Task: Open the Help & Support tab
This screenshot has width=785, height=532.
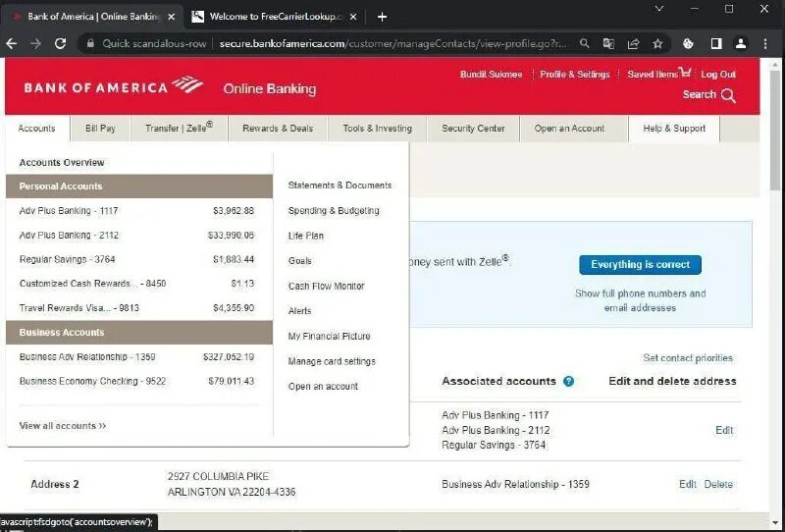Action: point(674,129)
